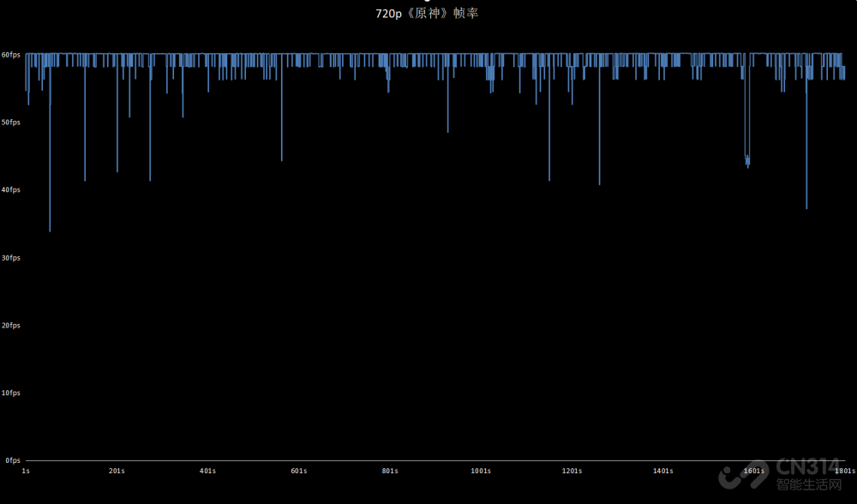
Task: Select the 10fps axis label
Action: coord(11,393)
